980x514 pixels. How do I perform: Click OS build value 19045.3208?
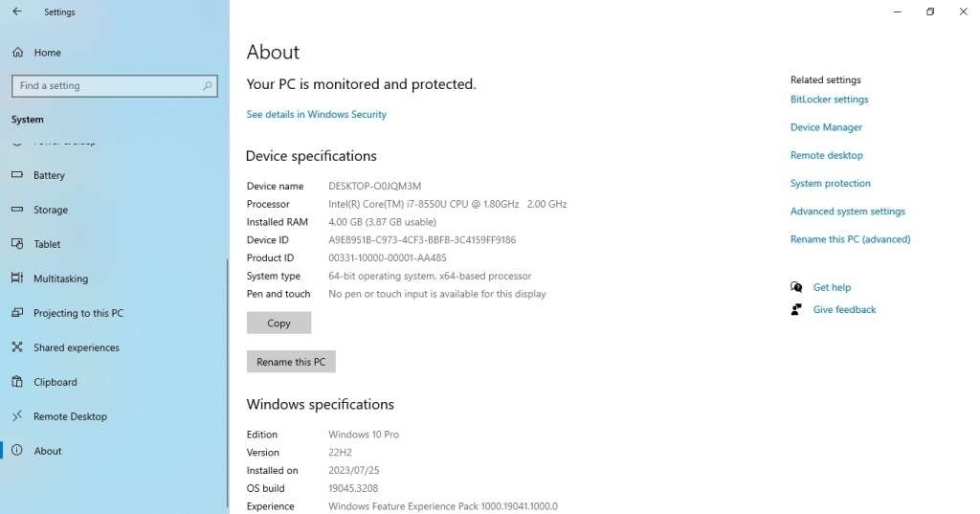(x=353, y=488)
